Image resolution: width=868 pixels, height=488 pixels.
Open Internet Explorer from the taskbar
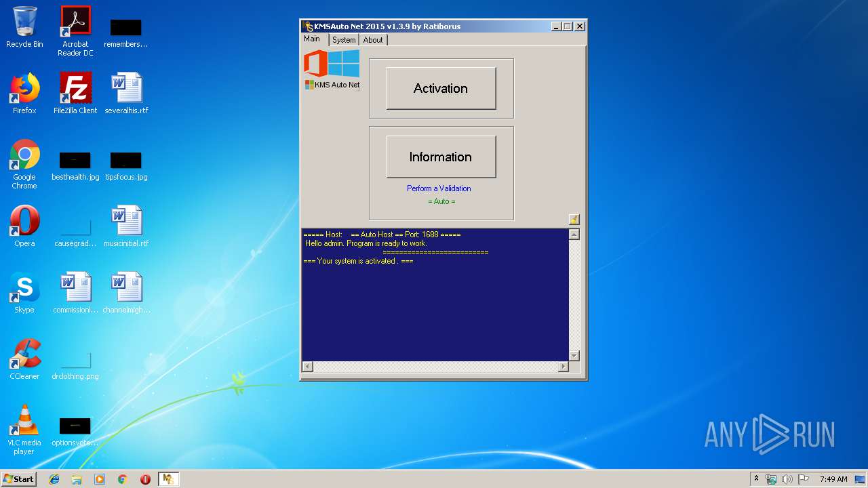coord(54,479)
